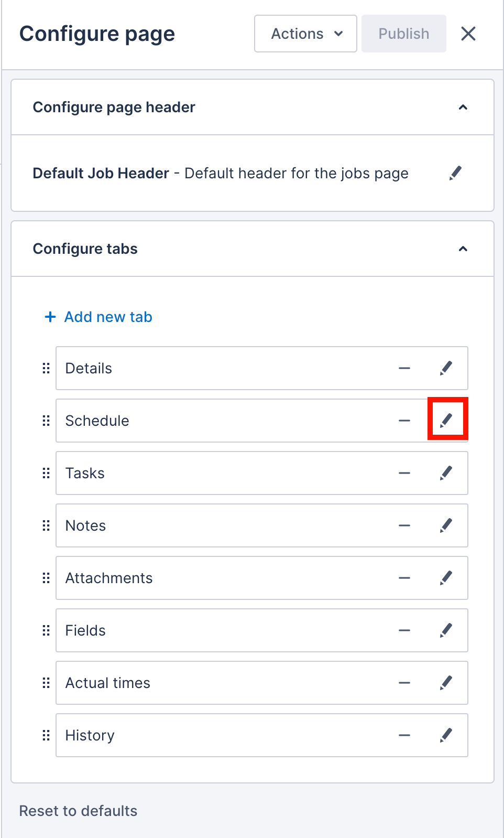504x838 pixels.
Task: Open the Actions dropdown menu
Action: [x=305, y=34]
